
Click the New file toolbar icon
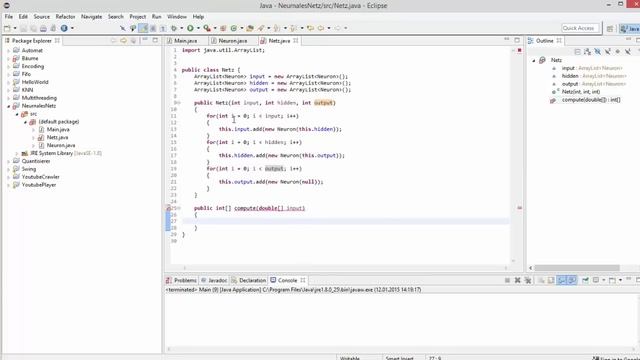point(7,28)
